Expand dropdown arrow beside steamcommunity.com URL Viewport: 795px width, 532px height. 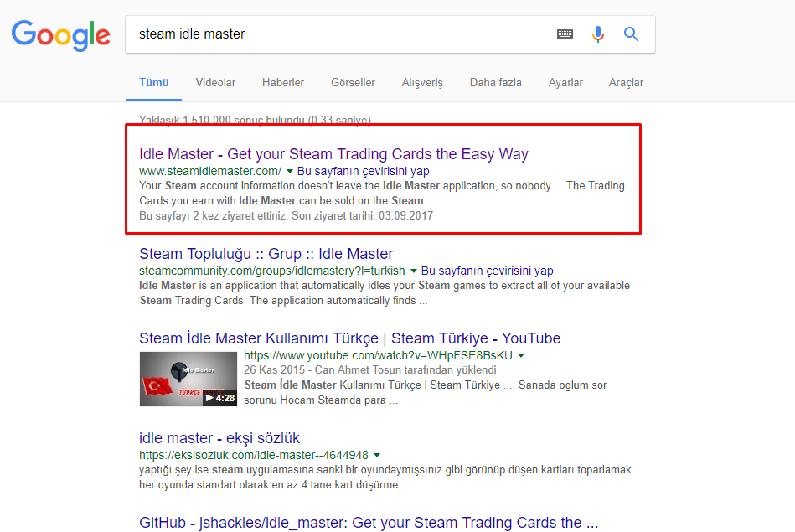(x=414, y=271)
